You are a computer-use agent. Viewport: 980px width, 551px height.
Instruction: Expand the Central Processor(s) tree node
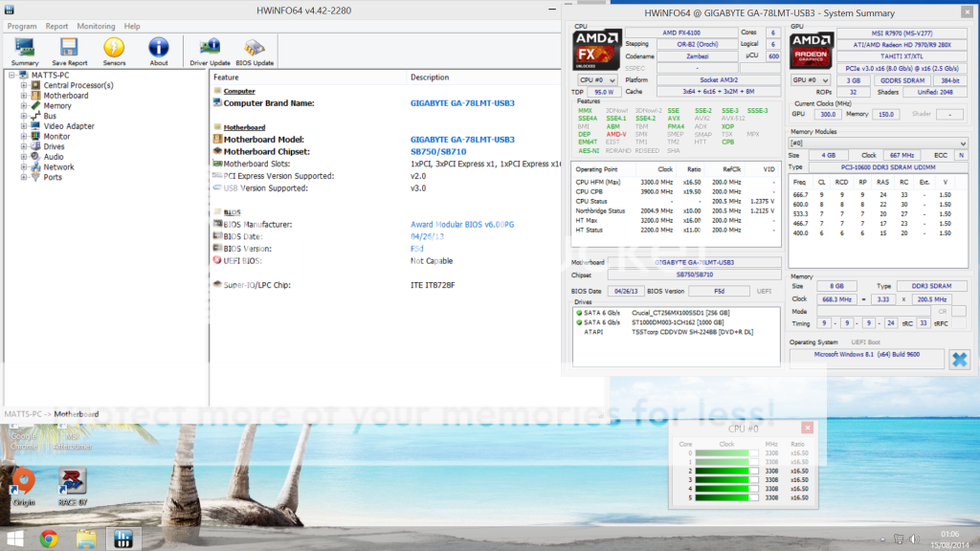point(24,85)
